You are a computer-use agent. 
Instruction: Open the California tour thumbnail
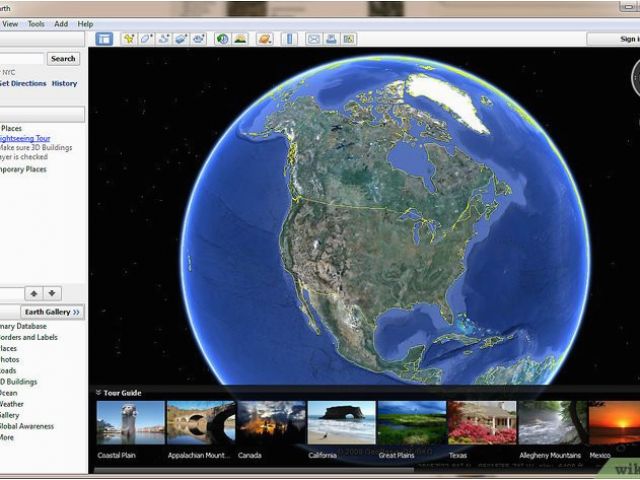(341, 422)
